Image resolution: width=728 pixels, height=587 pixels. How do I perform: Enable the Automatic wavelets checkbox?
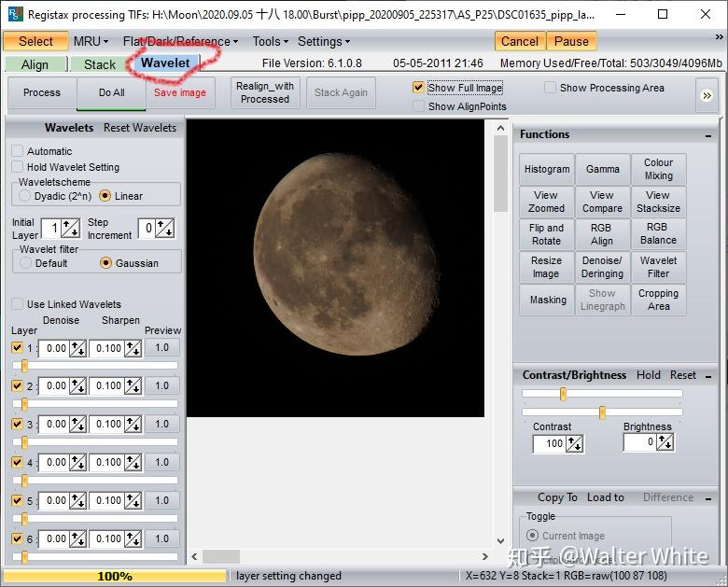18,151
